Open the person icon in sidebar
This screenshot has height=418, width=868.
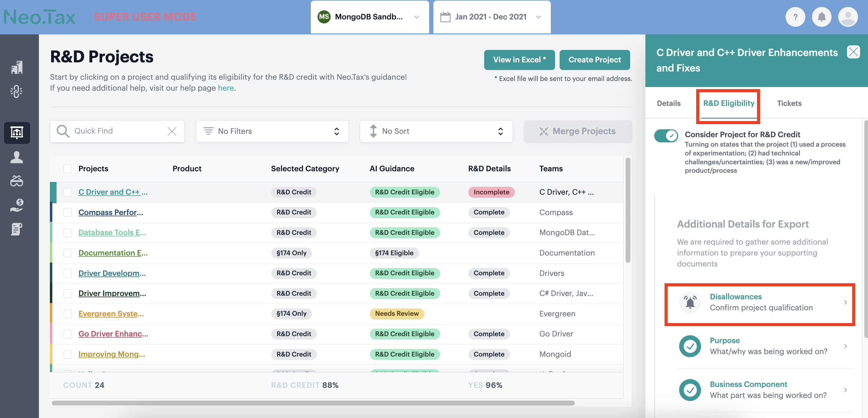point(17,157)
